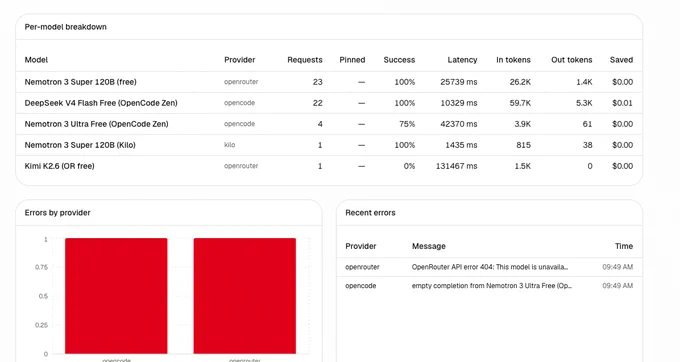The width and height of the screenshot is (680, 362).
Task: Click the 3.9K in tokens value
Action: pos(522,124)
